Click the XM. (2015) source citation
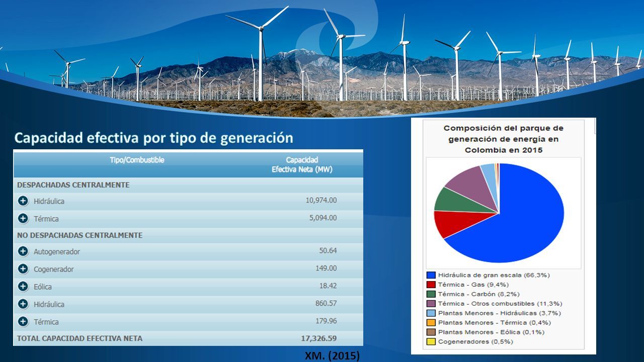 tap(333, 356)
